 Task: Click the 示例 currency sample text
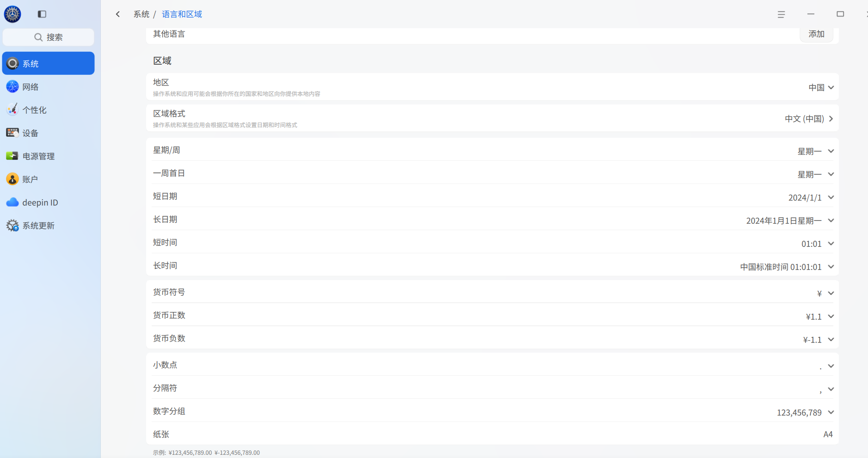coord(206,452)
